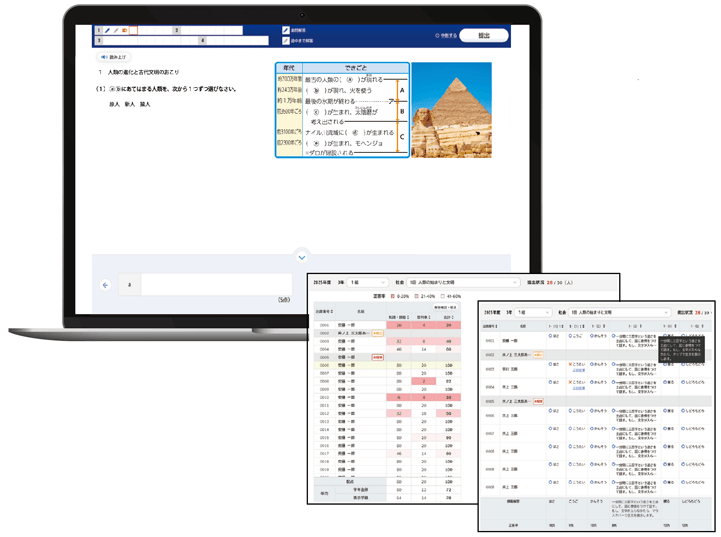Select question number 1 box in header
The width and height of the screenshot is (721, 537).
[100, 31]
